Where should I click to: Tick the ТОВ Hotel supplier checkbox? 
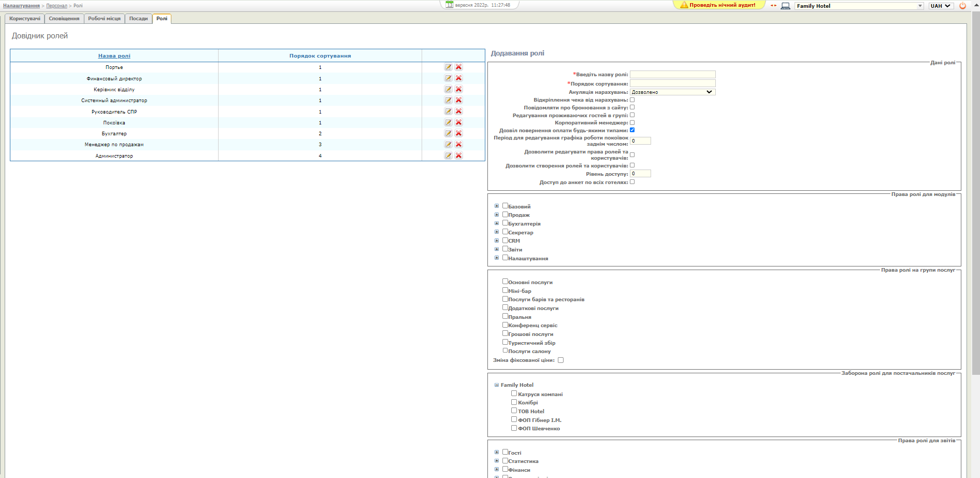514,411
